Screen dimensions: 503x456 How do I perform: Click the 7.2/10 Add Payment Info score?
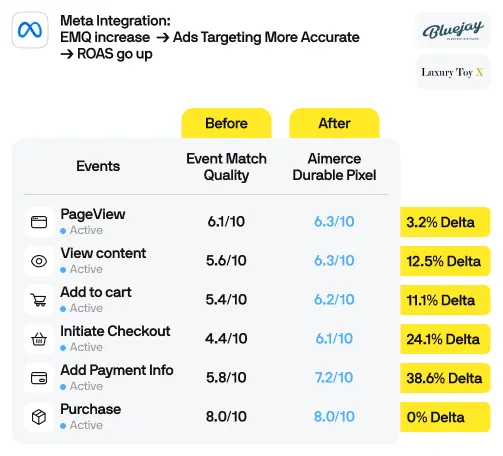pos(334,378)
